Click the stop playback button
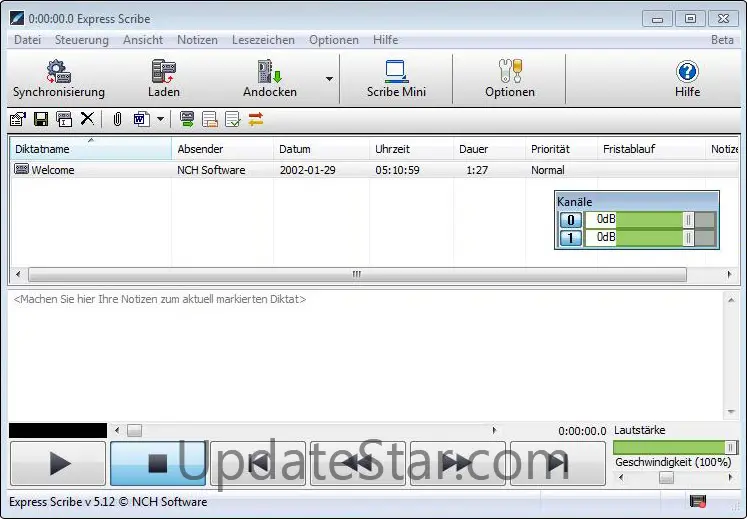Screen dimensions: 747x519 [x=158, y=463]
